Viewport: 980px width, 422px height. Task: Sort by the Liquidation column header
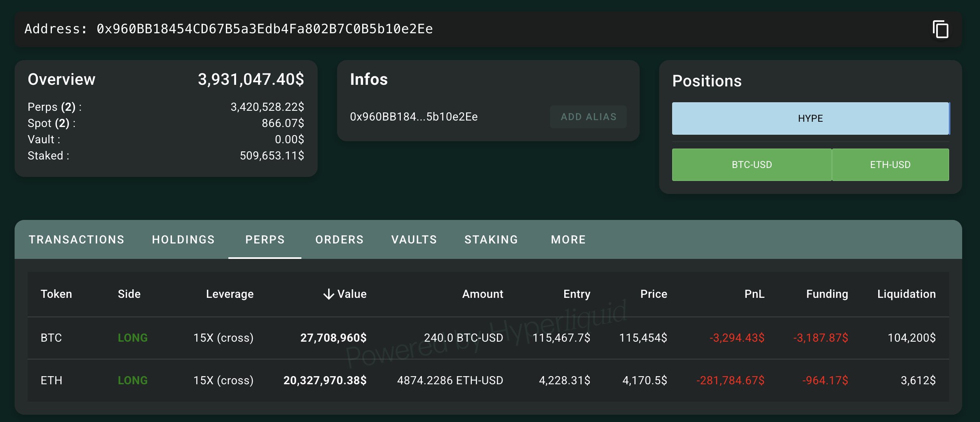coord(906,294)
